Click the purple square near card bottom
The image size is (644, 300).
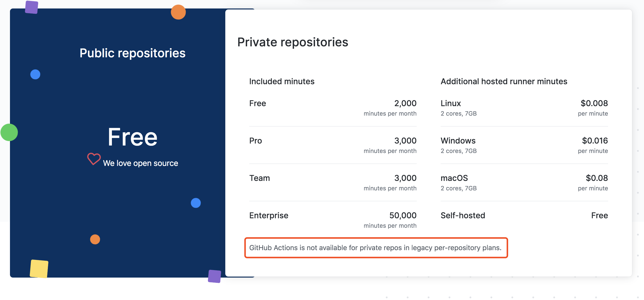(x=215, y=276)
